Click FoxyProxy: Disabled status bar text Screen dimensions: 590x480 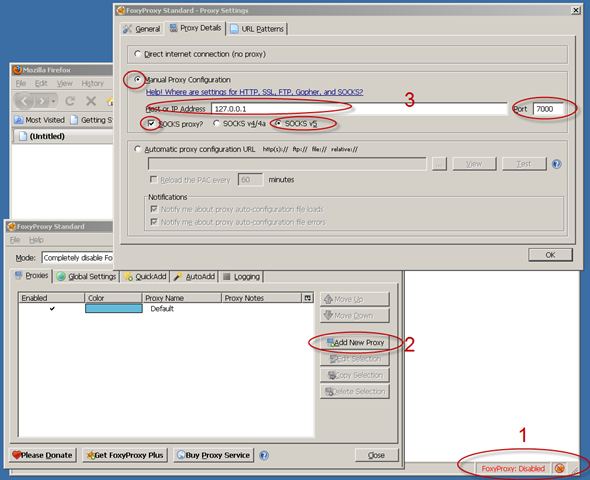point(513,468)
